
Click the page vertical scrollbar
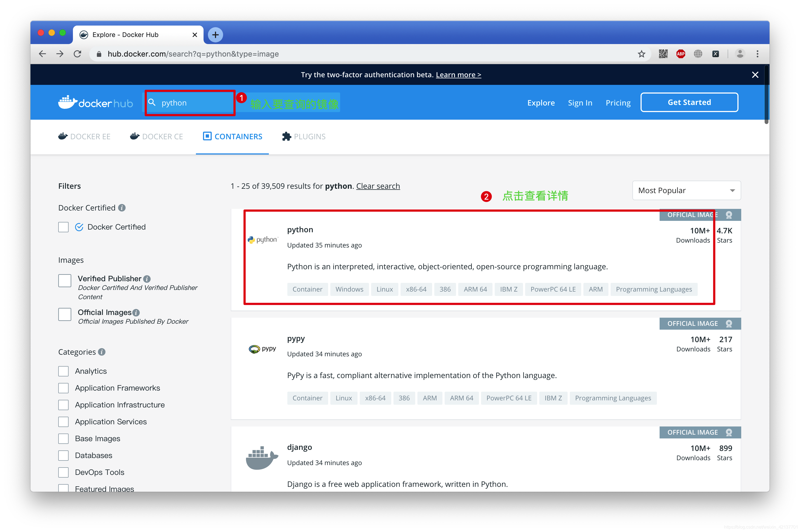(x=766, y=95)
